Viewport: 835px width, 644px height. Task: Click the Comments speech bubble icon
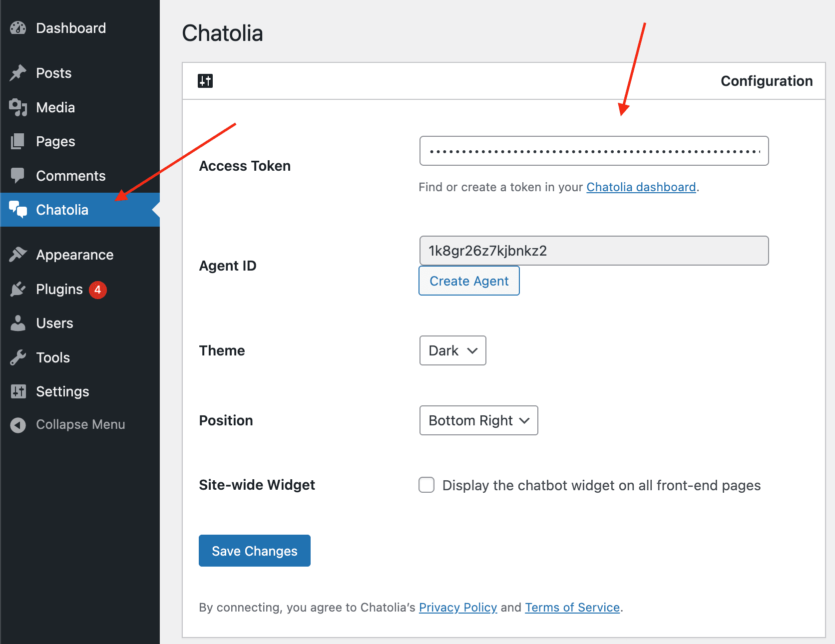(x=18, y=176)
